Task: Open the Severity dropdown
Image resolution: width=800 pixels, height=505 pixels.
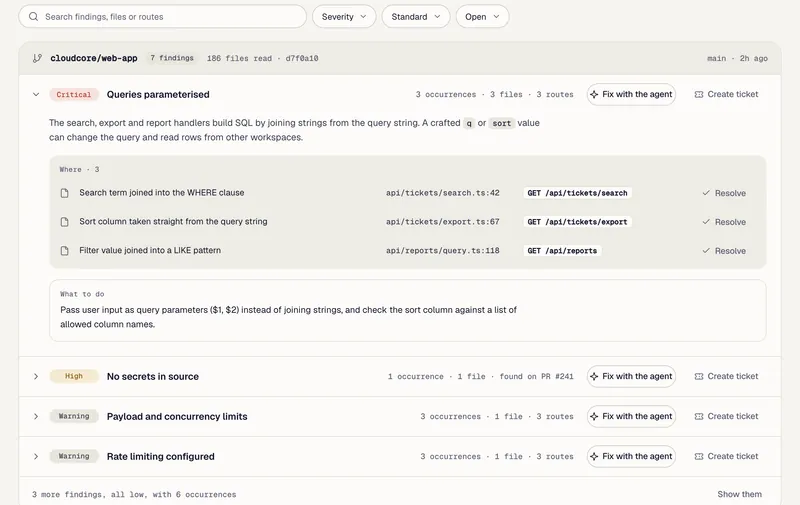Action: pos(344,16)
